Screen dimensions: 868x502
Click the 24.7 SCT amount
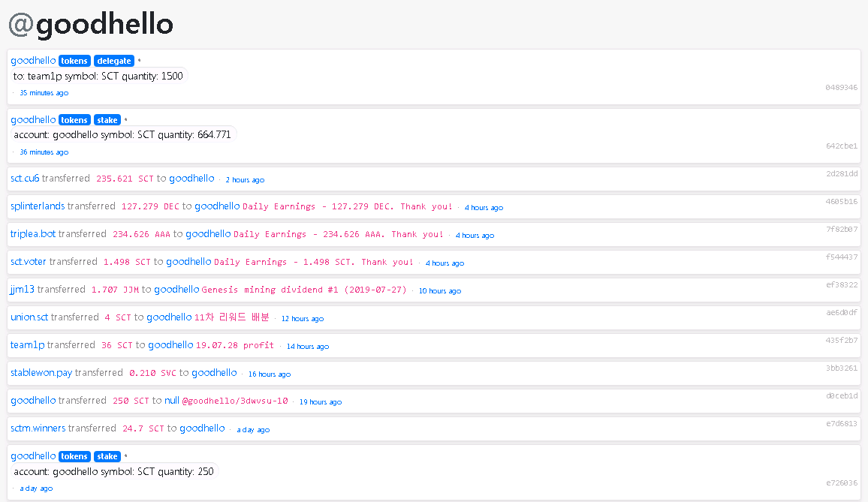(x=143, y=428)
